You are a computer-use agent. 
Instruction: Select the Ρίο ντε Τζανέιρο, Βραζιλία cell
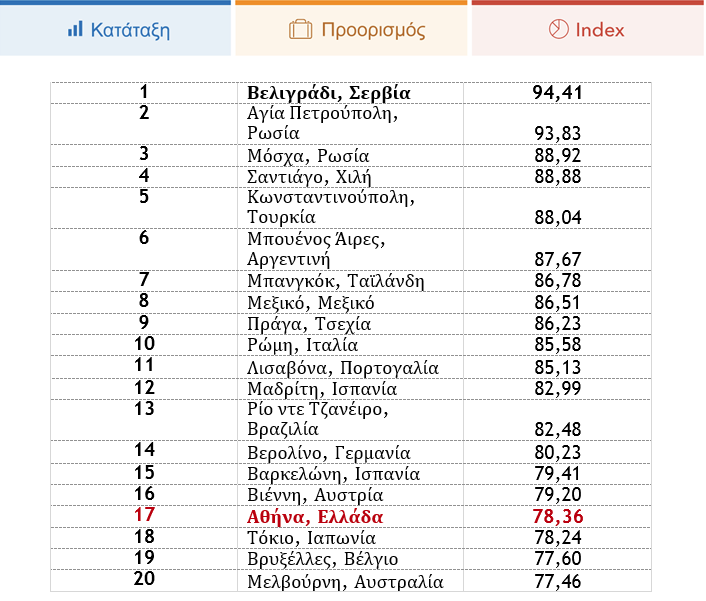[350, 420]
